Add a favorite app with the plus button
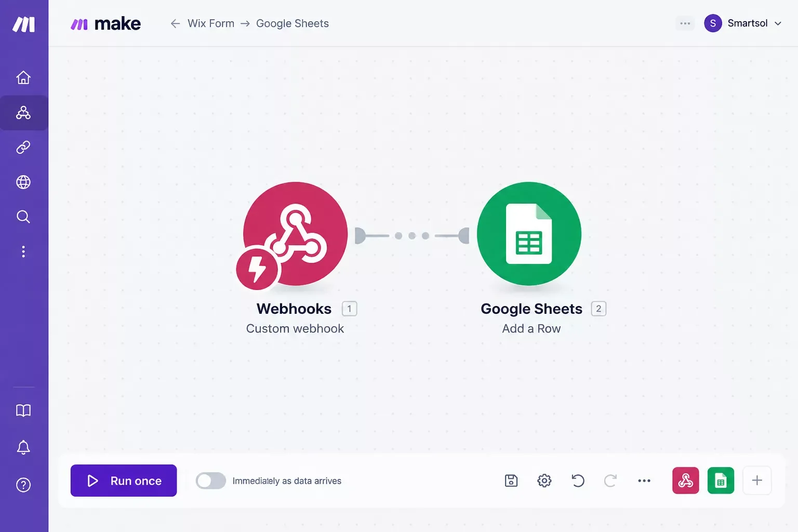Screen dimensions: 798x532 757,481
